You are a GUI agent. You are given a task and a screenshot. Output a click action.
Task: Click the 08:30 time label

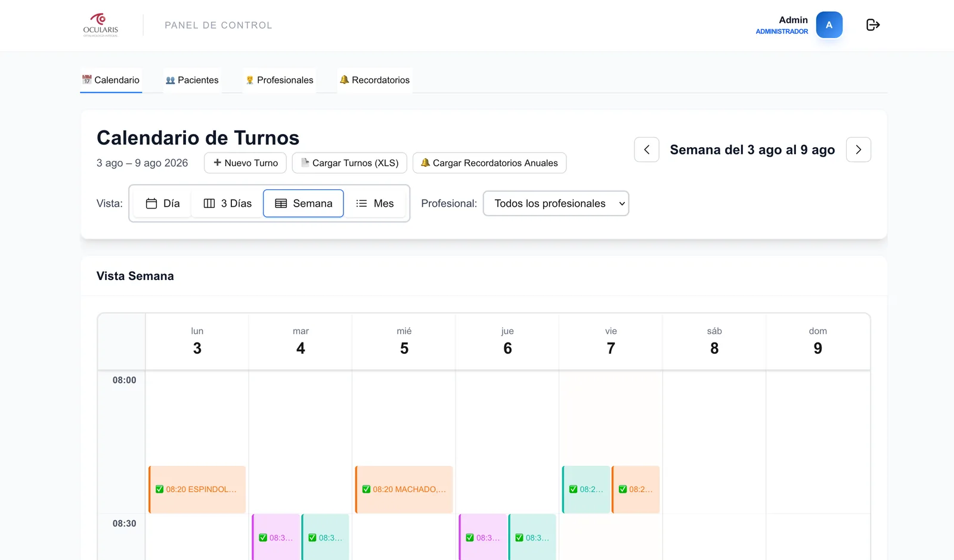125,524
